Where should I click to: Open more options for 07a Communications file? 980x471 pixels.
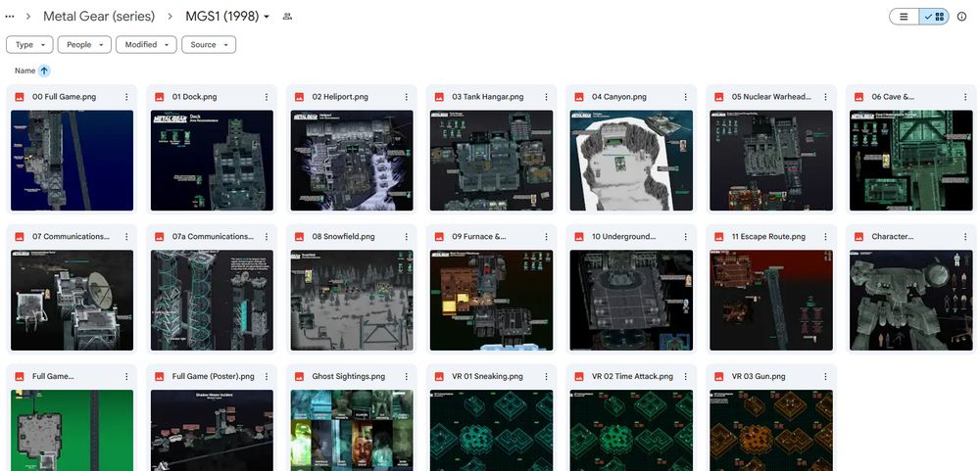(x=267, y=237)
